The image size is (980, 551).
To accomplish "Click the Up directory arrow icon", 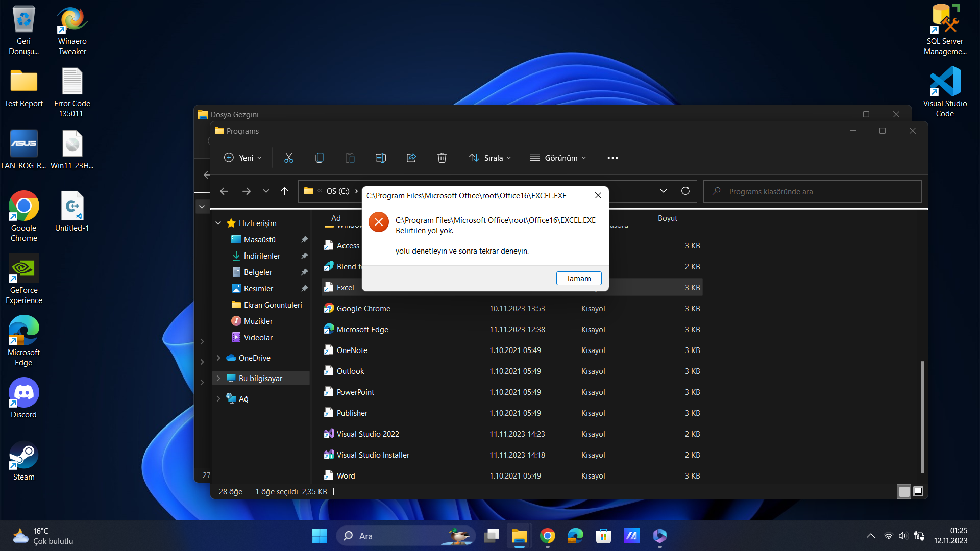I will (285, 191).
